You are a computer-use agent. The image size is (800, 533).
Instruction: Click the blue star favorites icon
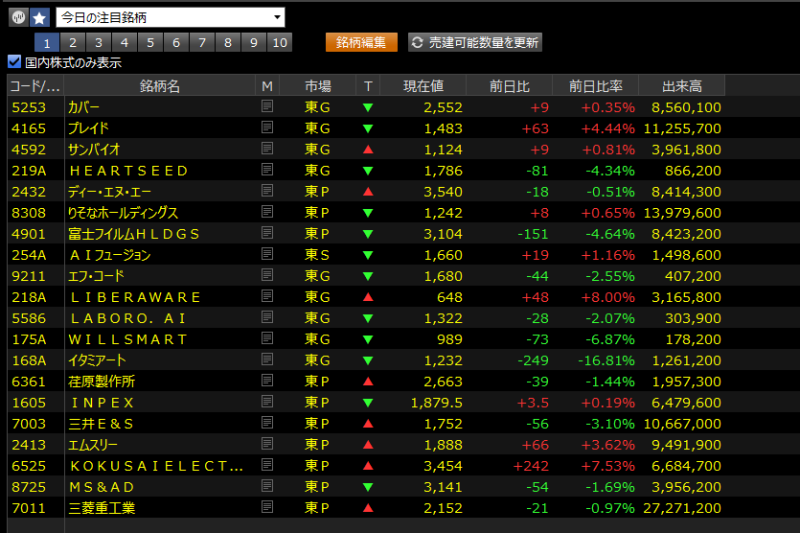(x=39, y=18)
